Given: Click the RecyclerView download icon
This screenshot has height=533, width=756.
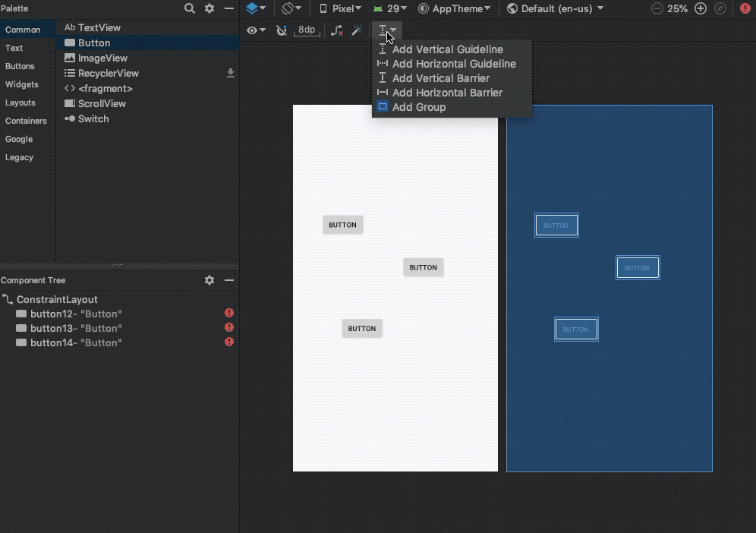Looking at the screenshot, I should [x=231, y=73].
